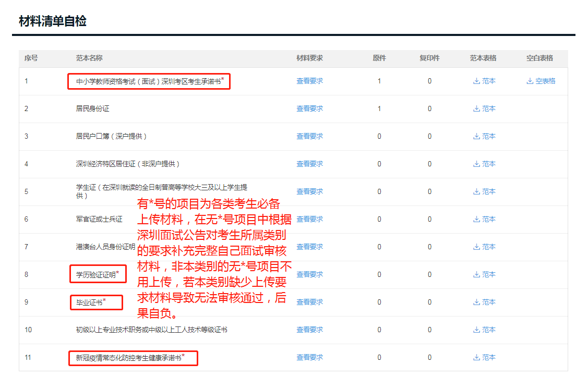Click 范本 download icon for 毕业证书 row

point(476,302)
